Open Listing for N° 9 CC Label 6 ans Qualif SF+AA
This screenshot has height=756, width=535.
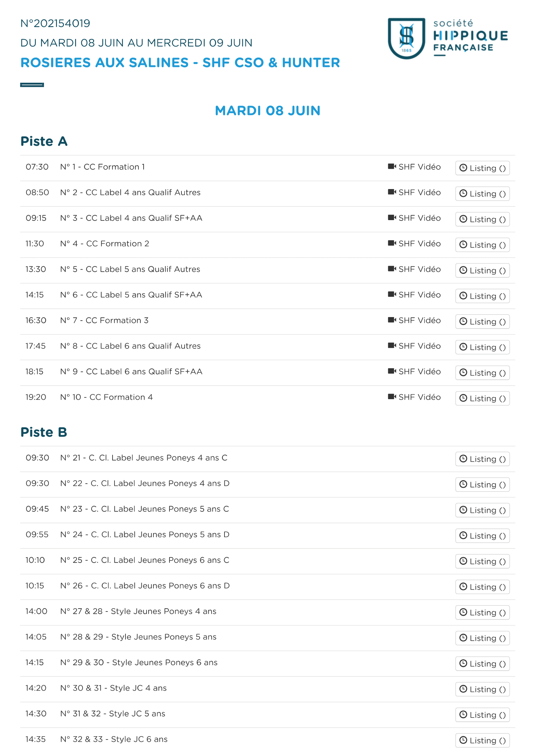(482, 373)
